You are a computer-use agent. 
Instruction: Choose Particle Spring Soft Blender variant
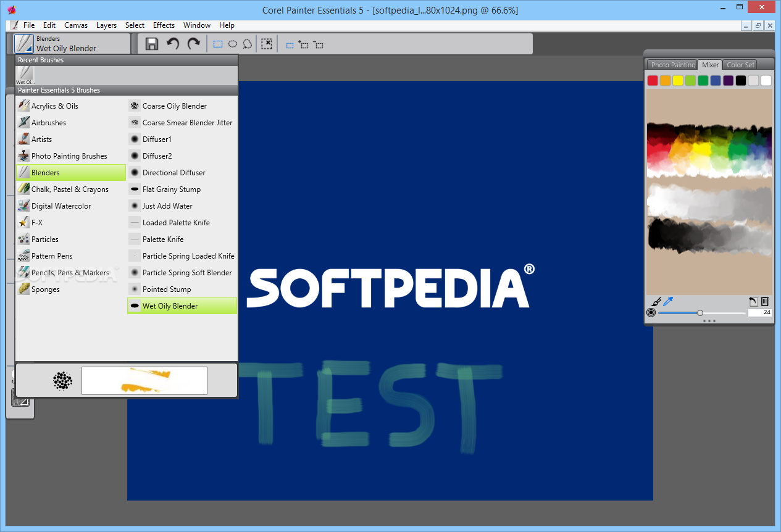pyautogui.click(x=182, y=273)
